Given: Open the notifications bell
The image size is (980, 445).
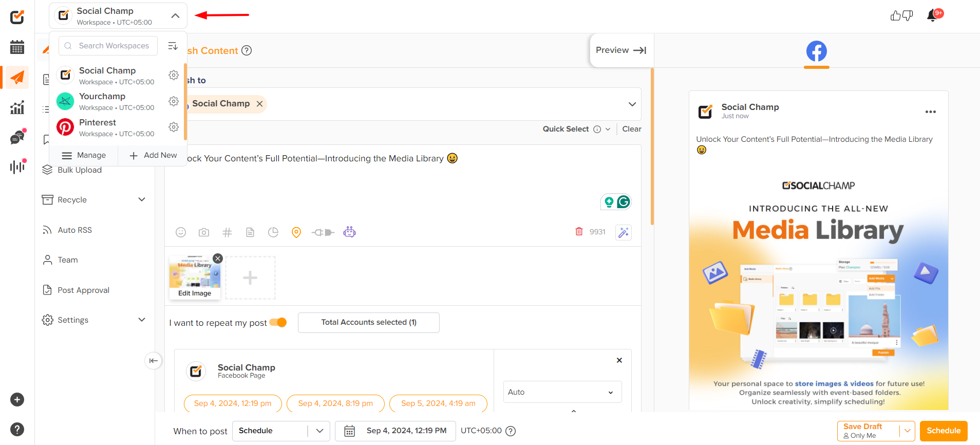Looking at the screenshot, I should pyautogui.click(x=933, y=16).
